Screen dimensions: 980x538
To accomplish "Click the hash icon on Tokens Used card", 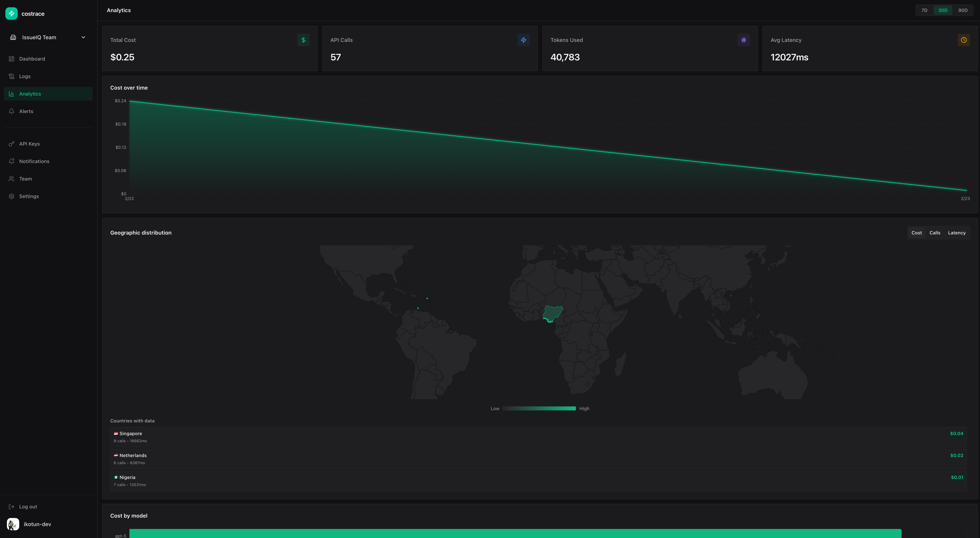I will 744,40.
